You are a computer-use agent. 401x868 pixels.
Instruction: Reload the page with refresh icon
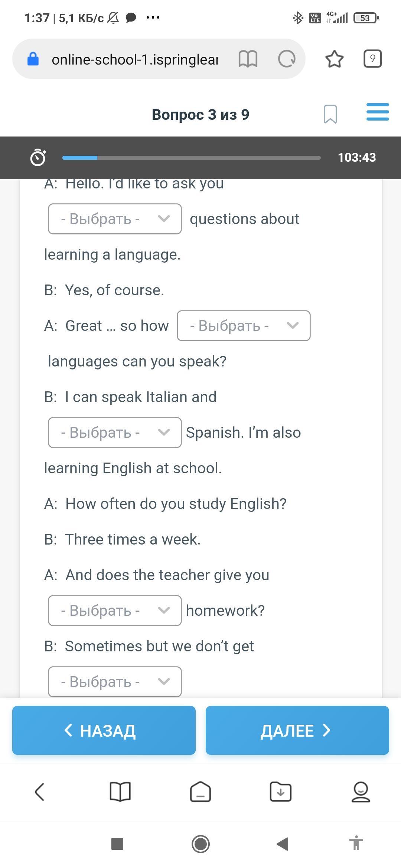[287, 59]
